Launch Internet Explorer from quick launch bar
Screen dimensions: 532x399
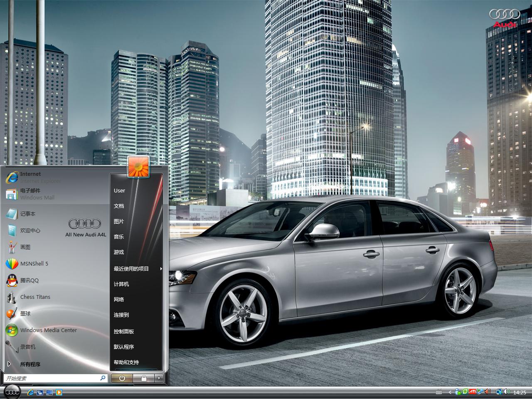(30, 392)
